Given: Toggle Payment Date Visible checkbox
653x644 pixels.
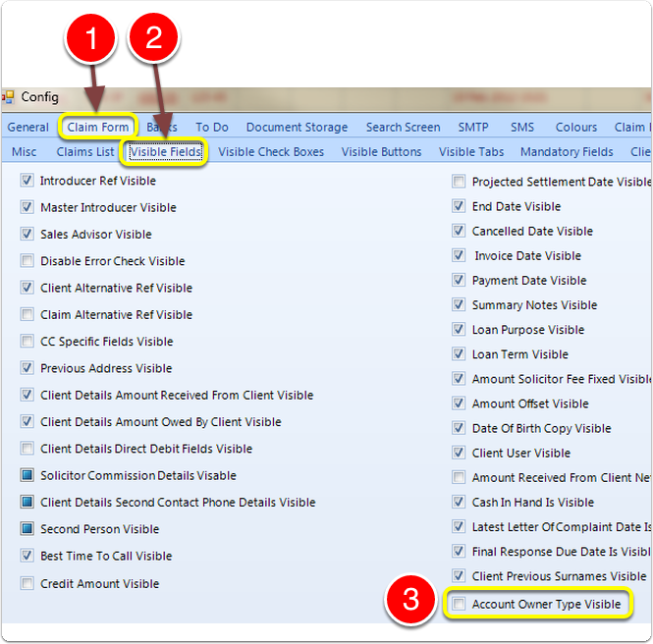Looking at the screenshot, I should 459,280.
